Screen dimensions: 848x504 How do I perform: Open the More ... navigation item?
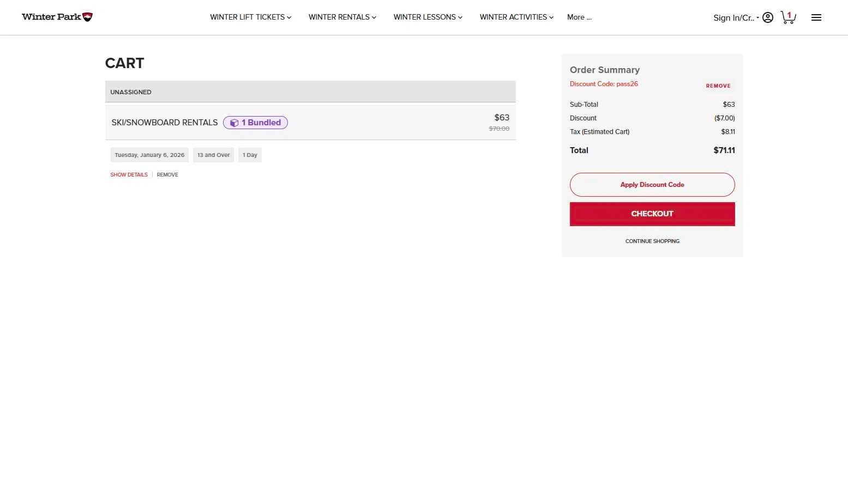(579, 17)
